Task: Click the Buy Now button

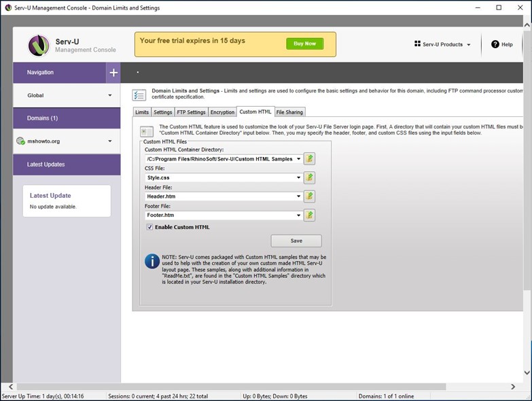Action: pyautogui.click(x=304, y=43)
